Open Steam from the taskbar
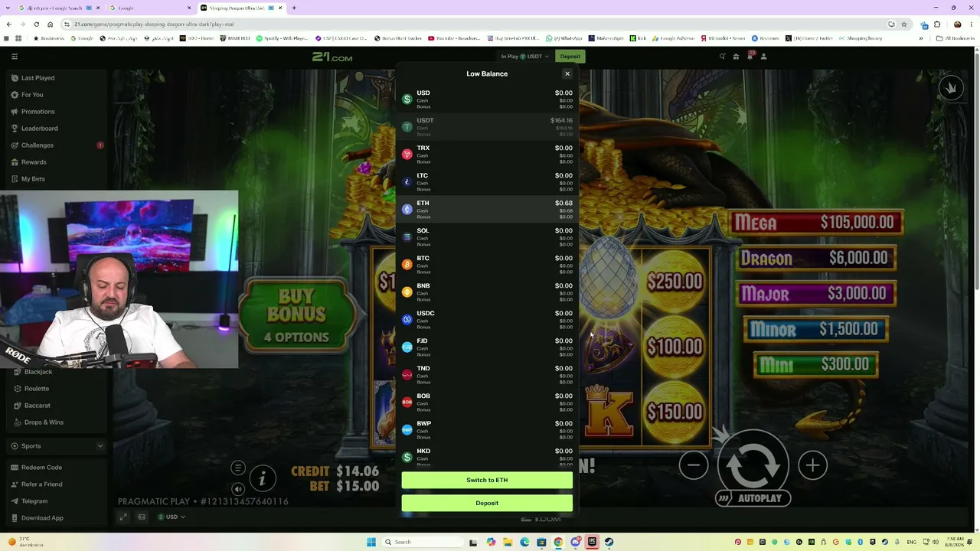This screenshot has height=551, width=980. (x=609, y=542)
